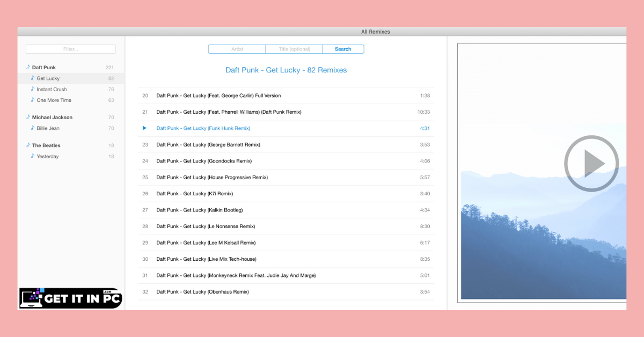Screen dimensions: 644x337
Task: Select the Funk Hunk Remix track
Action: pos(286,128)
